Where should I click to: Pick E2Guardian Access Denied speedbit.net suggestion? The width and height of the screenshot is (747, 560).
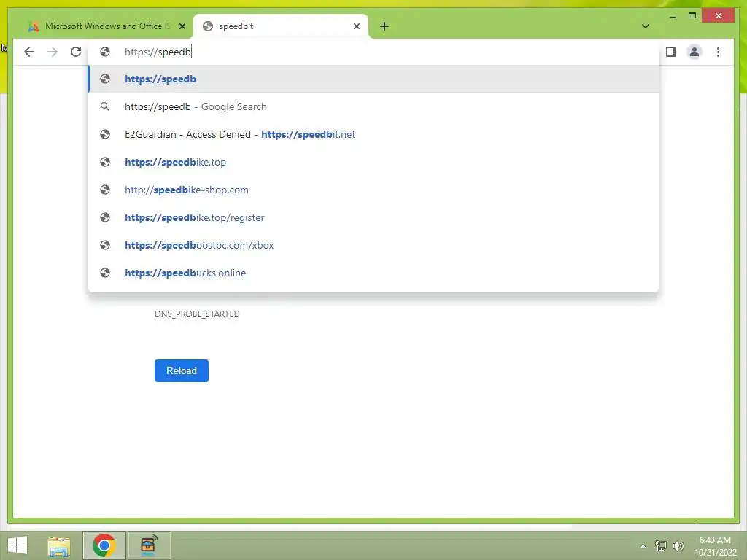(x=373, y=134)
